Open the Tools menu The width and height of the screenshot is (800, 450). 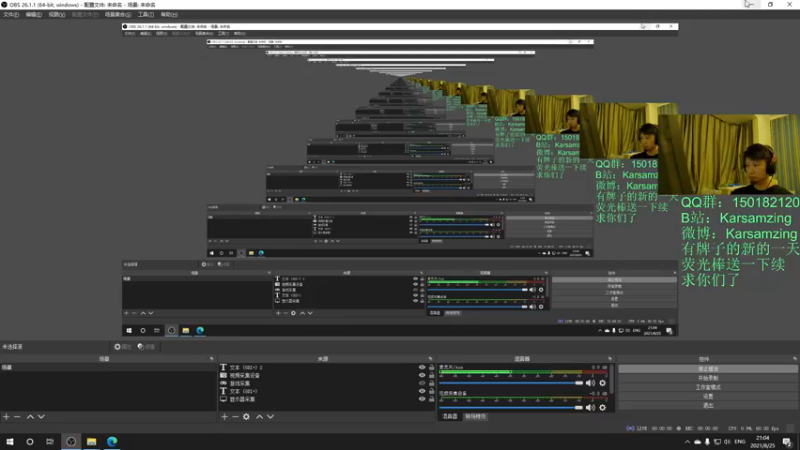[145, 15]
